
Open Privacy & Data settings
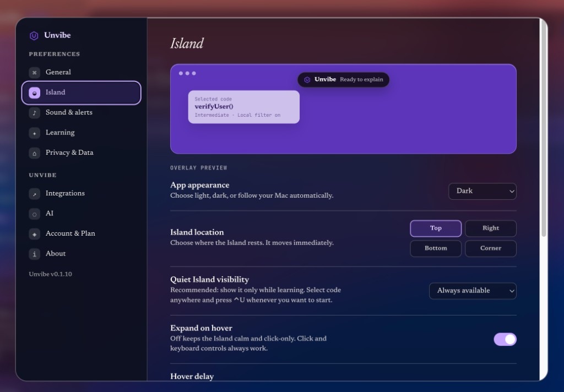click(82, 153)
